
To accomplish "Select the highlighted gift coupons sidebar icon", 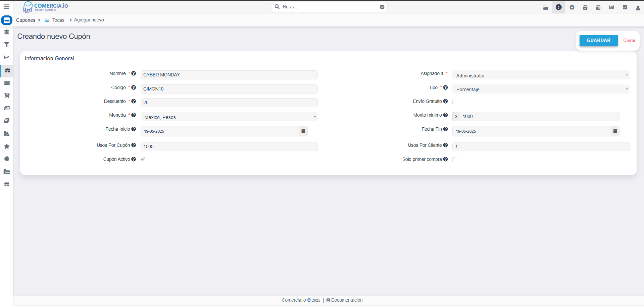I will coord(7,70).
